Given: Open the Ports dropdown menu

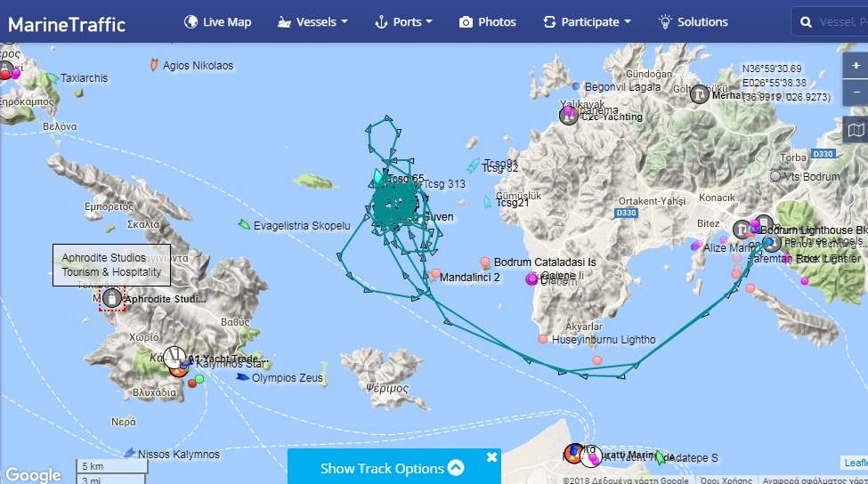Looking at the screenshot, I should 403,22.
